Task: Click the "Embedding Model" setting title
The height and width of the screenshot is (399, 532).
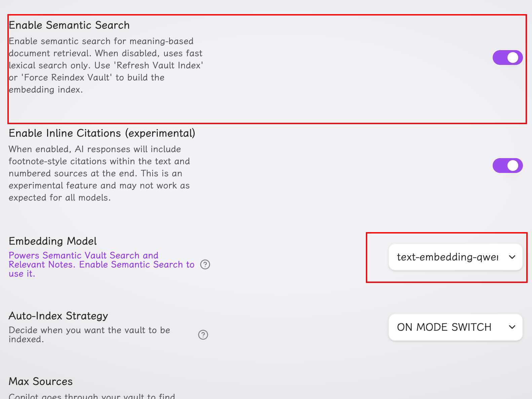Action: 53,241
